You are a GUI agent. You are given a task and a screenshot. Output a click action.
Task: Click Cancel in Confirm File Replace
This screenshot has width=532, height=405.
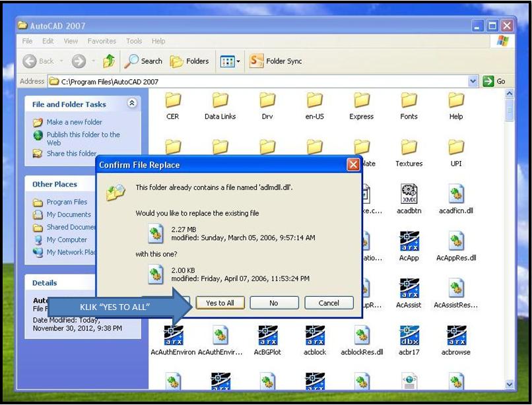(x=329, y=303)
